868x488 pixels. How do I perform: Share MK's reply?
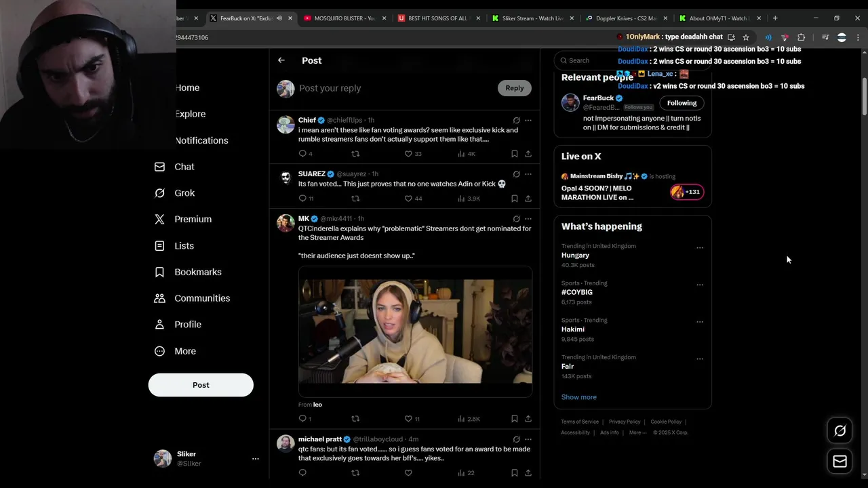528,419
